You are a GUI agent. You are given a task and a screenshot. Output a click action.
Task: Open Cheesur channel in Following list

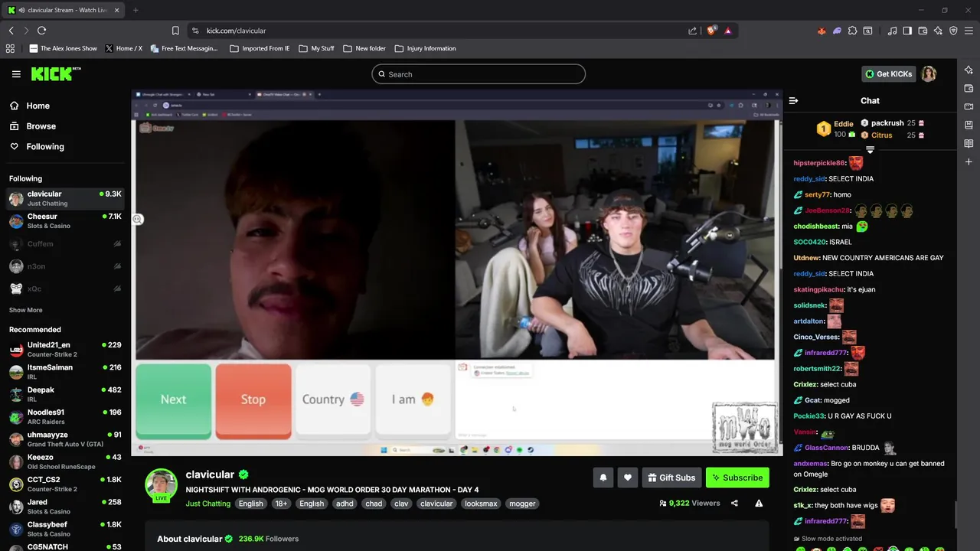tap(65, 221)
